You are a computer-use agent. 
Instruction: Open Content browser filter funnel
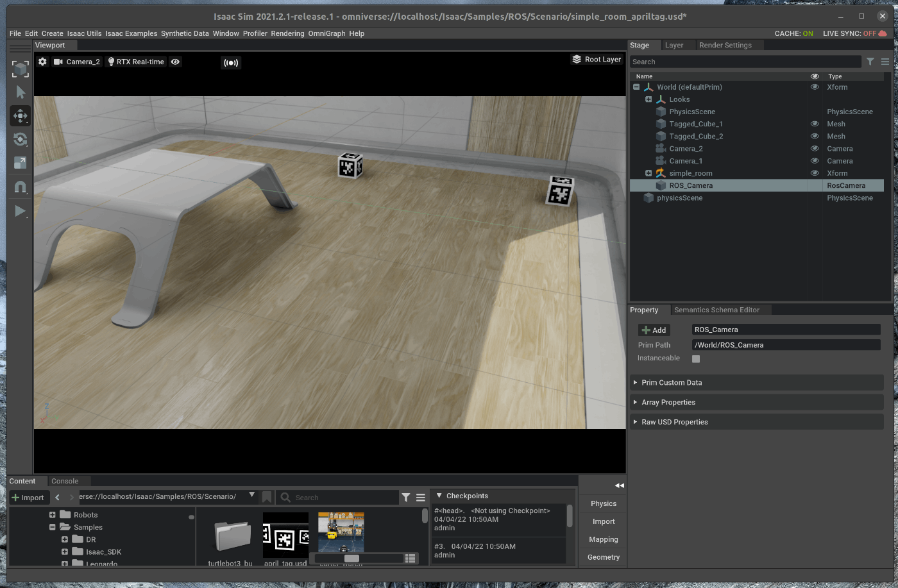coord(406,498)
